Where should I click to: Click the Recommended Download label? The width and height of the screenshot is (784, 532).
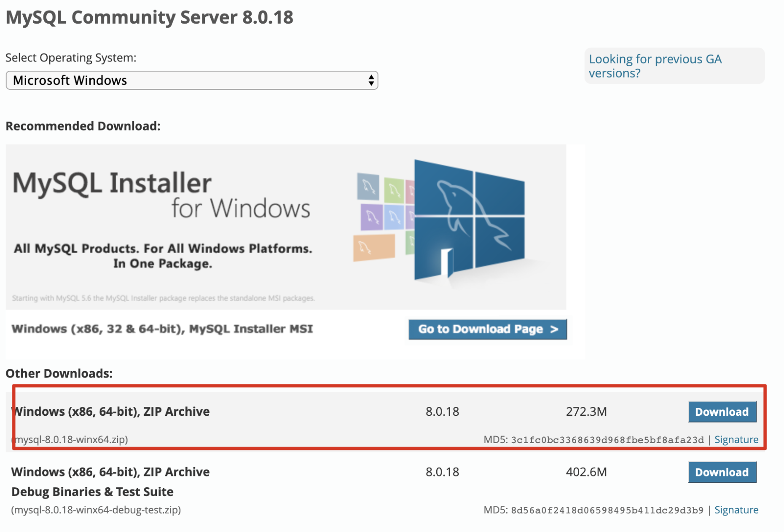click(83, 126)
